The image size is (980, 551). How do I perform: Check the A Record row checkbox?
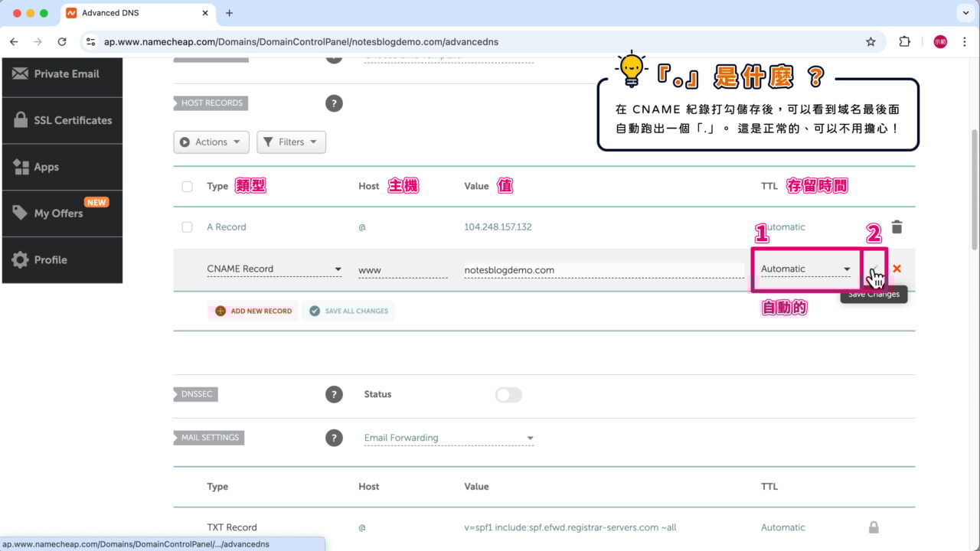[x=187, y=227]
